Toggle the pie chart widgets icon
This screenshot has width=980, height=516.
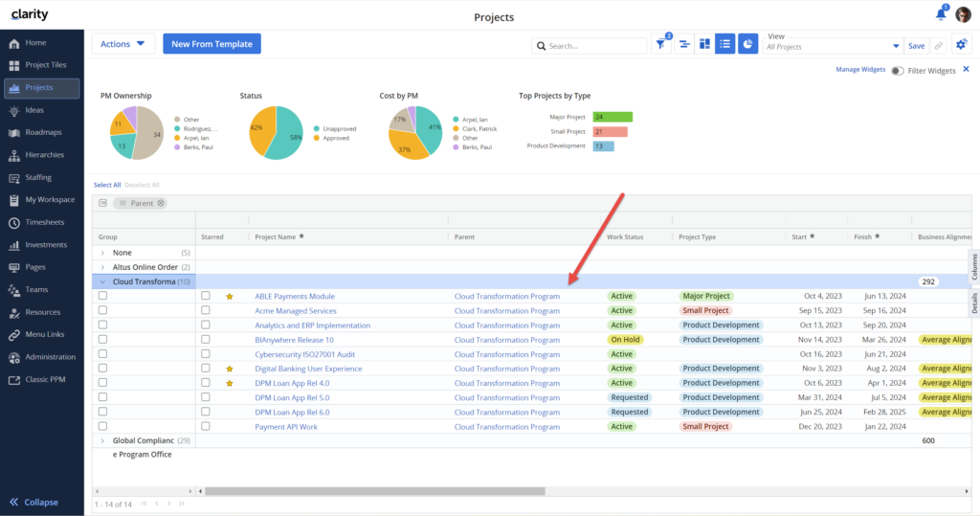point(747,44)
